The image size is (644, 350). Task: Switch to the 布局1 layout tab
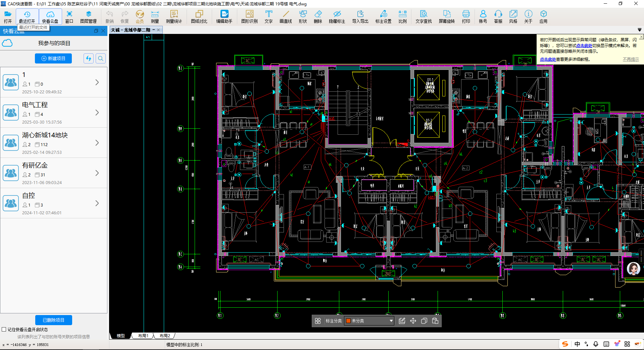[143, 336]
